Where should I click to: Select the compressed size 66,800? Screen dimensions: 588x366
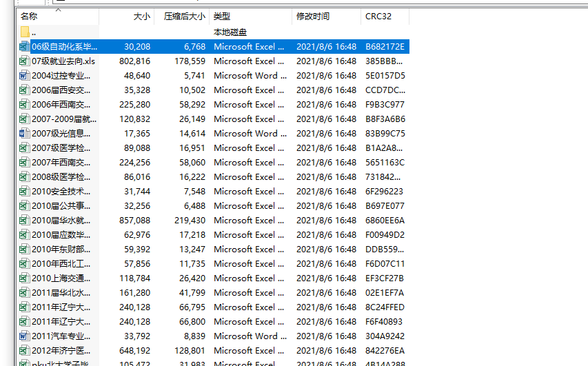[x=192, y=322]
